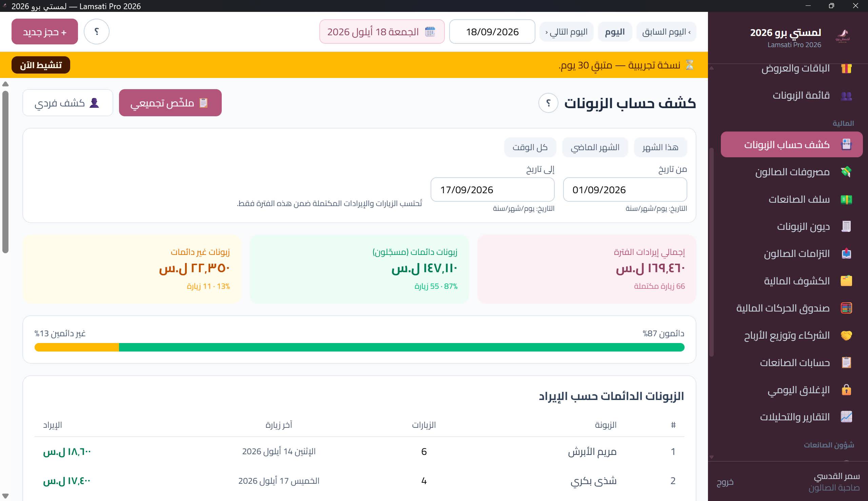The image size is (868, 501).
Task: Click revenue value ١٧,٤٠٠ ل.س
Action: [x=67, y=481]
